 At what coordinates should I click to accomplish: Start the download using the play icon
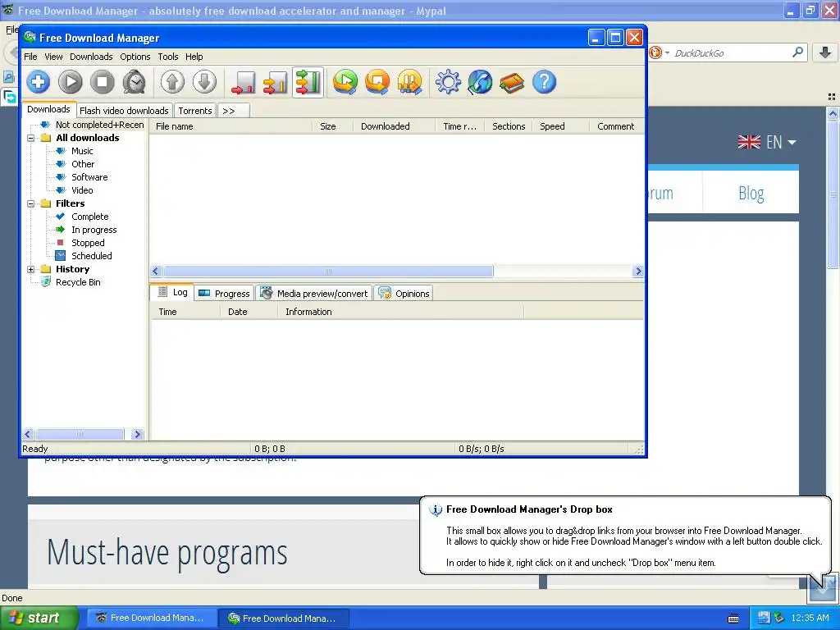[71, 82]
